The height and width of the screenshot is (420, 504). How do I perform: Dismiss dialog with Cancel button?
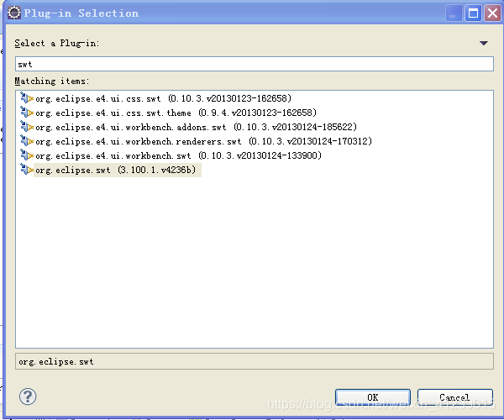[454, 397]
